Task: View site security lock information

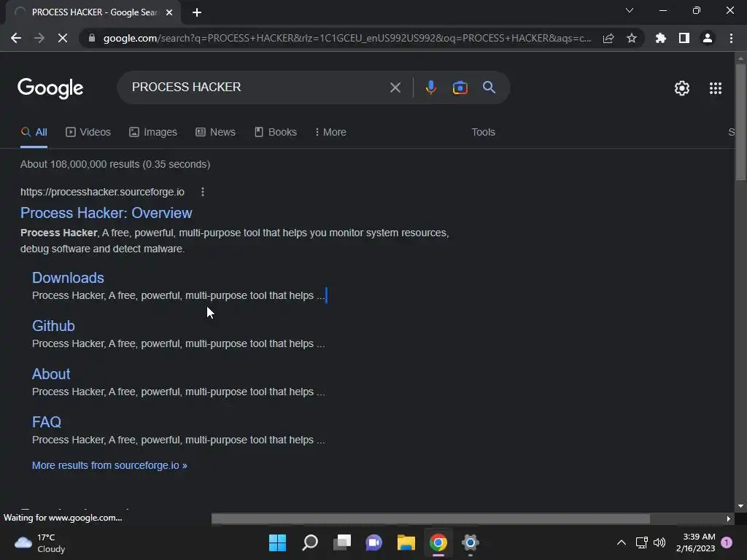Action: click(x=92, y=38)
